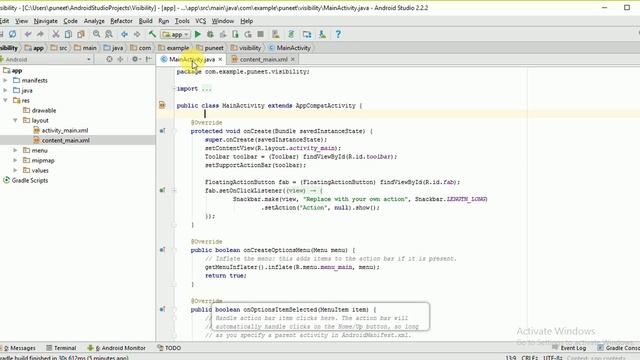Click gutter icon beside MainActivity class declaration

pyautogui.click(x=162, y=105)
